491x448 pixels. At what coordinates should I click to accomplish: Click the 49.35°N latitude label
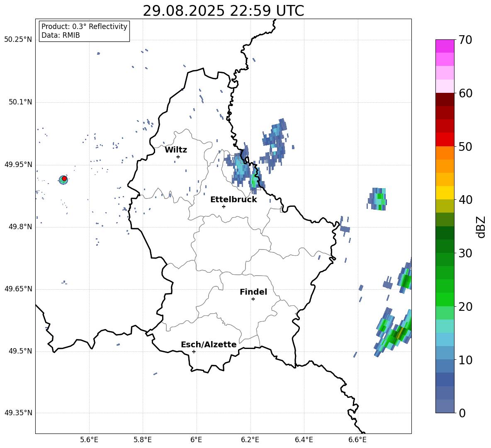[18, 413]
